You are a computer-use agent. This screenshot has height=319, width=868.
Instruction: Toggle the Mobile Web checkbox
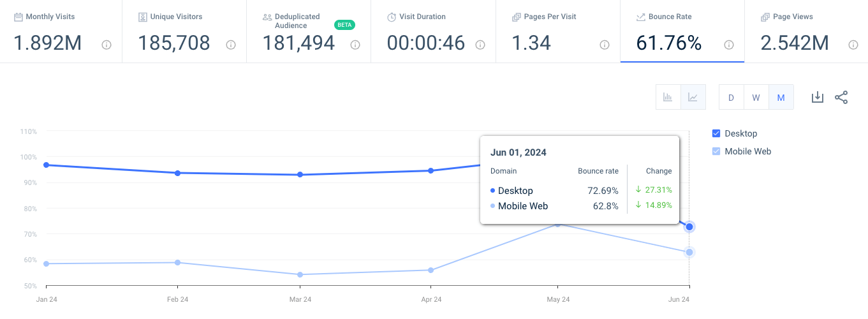coord(716,151)
